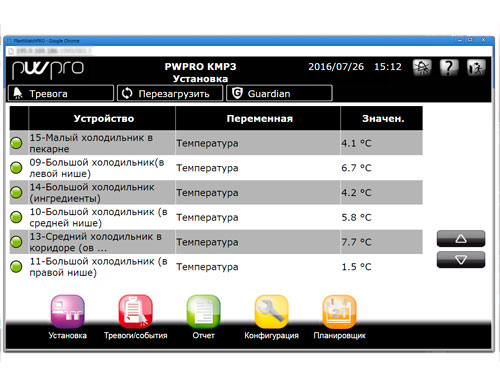Open the Guardian tab
This screenshot has width=500, height=385.
[x=279, y=93]
